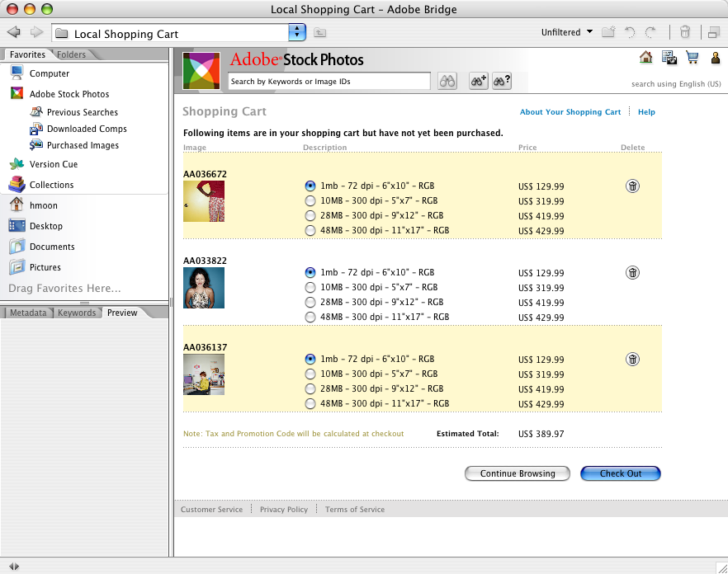This screenshot has width=728, height=574.
Task: Remove image AA033822 from cart
Action: pyautogui.click(x=632, y=272)
